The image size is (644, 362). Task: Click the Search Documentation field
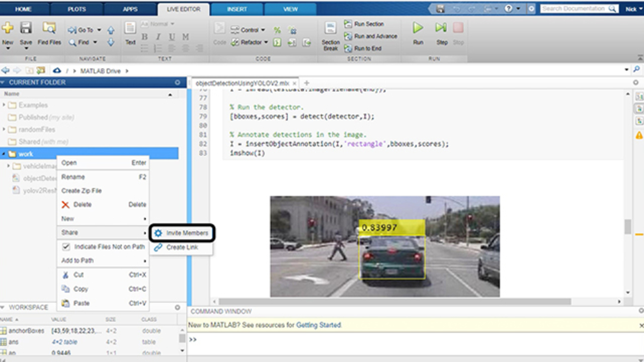coord(575,9)
